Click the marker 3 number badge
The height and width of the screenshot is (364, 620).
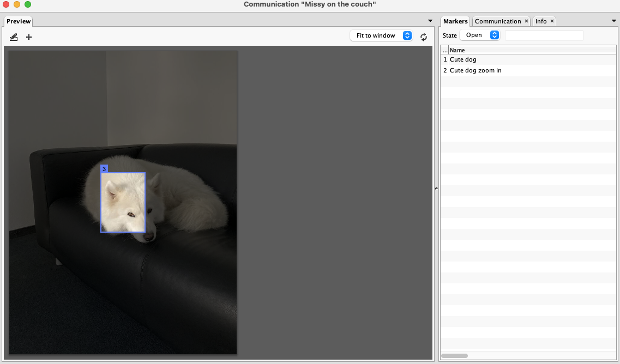pos(104,169)
